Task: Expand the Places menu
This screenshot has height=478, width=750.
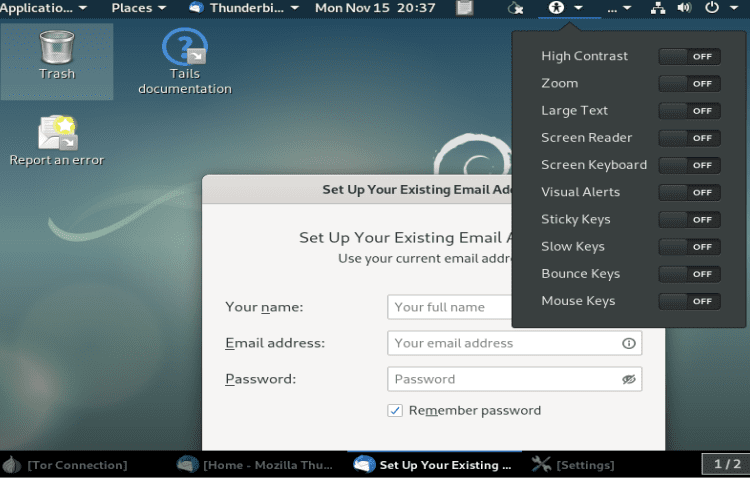Action: 138,8
